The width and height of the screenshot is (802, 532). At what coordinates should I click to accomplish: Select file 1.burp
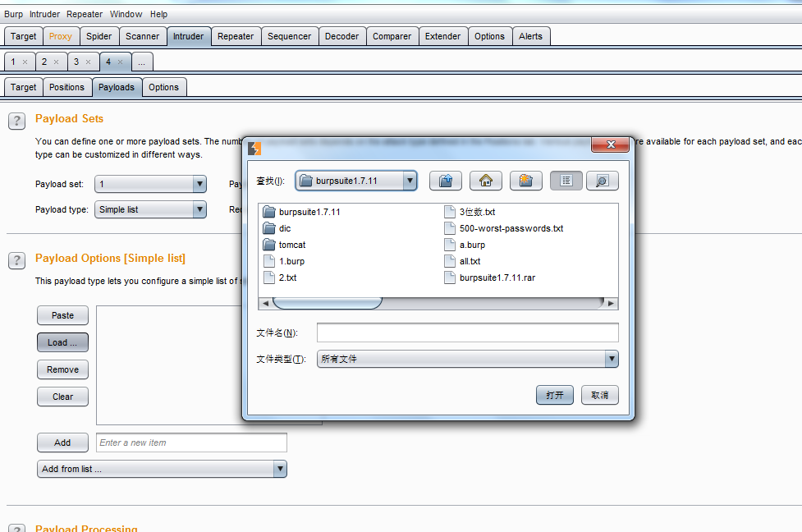tap(284, 261)
